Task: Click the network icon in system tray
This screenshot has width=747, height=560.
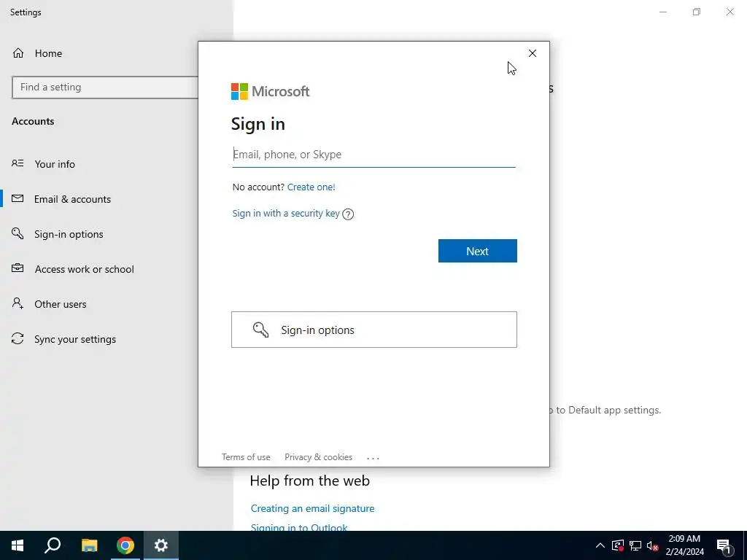Action: 635,545
